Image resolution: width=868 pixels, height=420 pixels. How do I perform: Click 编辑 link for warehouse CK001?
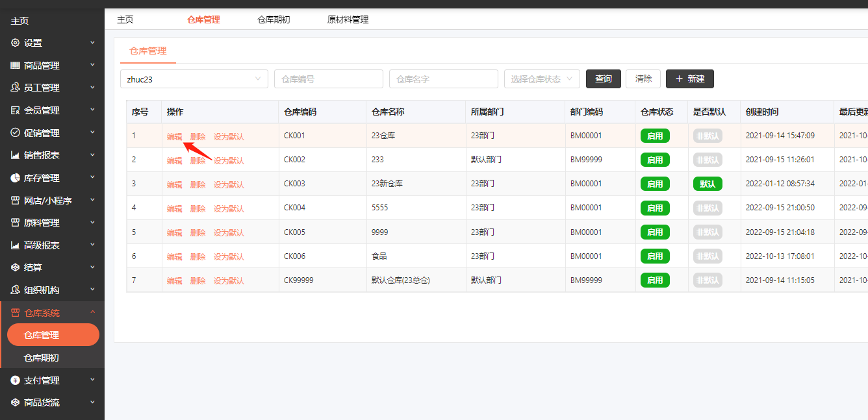point(174,136)
